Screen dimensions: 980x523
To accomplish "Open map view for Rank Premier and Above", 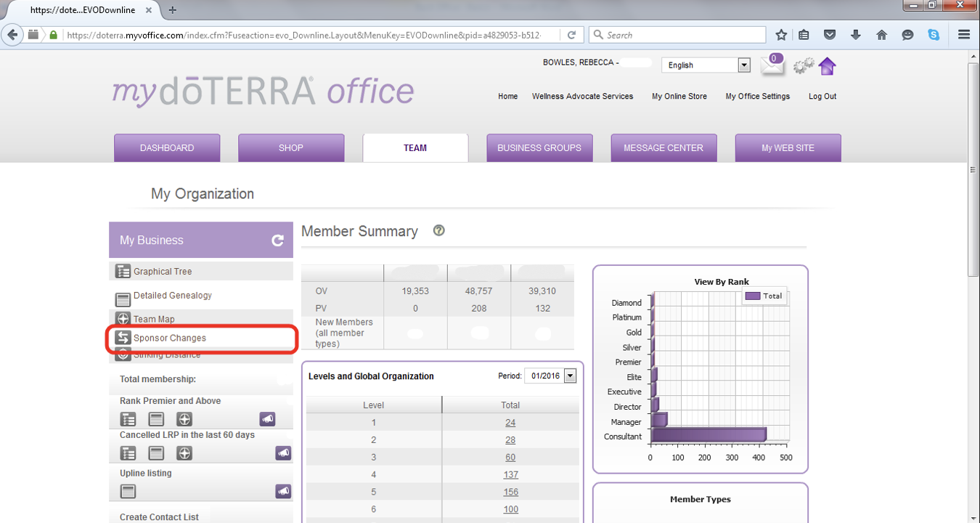I will (x=184, y=419).
